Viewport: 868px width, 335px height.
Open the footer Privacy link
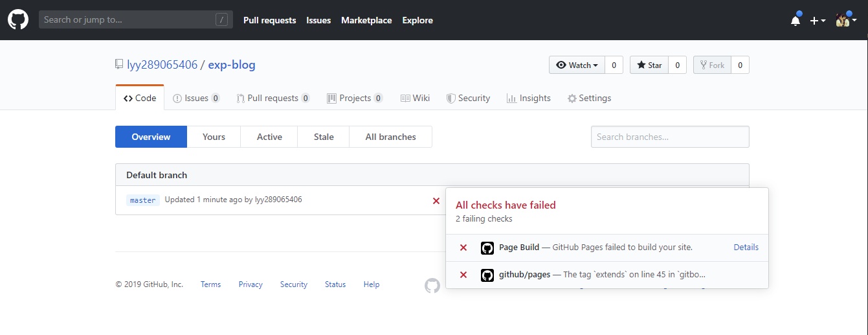(x=250, y=284)
